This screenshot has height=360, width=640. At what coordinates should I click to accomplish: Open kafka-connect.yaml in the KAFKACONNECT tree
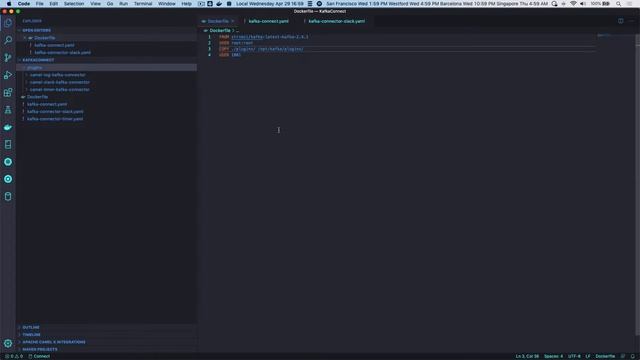coord(106,104)
